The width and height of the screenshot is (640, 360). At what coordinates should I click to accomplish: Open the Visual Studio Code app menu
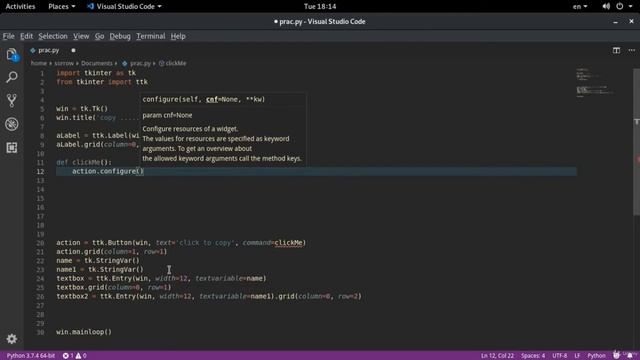pyautogui.click(x=124, y=6)
